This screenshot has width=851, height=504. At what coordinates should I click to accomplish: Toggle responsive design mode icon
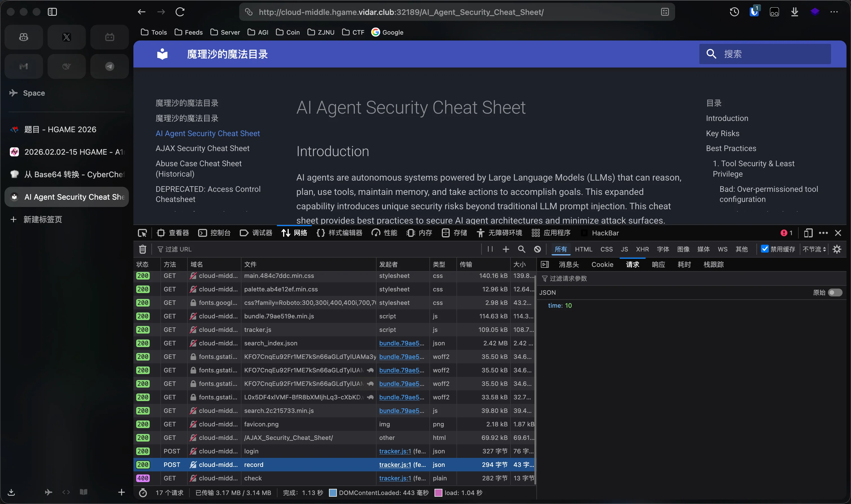tap(808, 233)
